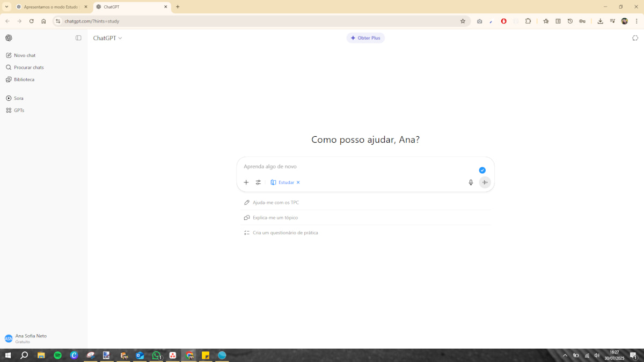This screenshot has height=362, width=644.
Task: Open the browser tab list dropdown arrow
Action: tap(6, 7)
